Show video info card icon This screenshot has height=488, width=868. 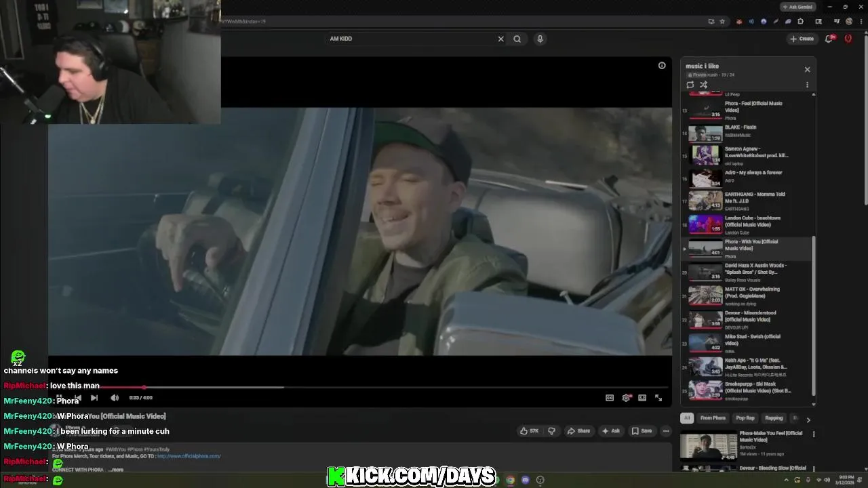[x=662, y=66]
